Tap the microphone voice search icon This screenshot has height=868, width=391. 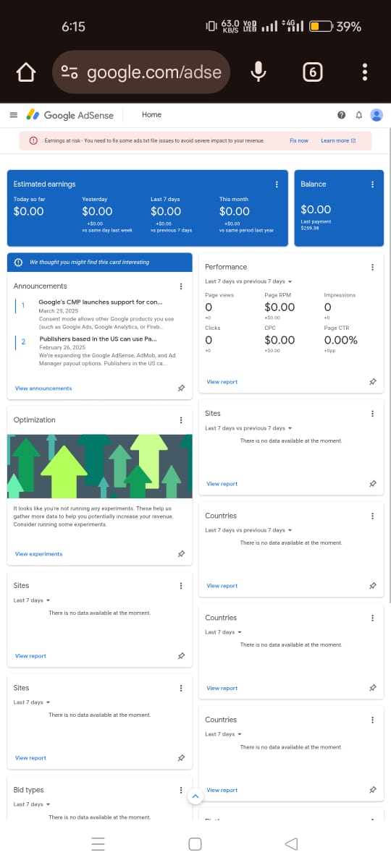coord(258,72)
